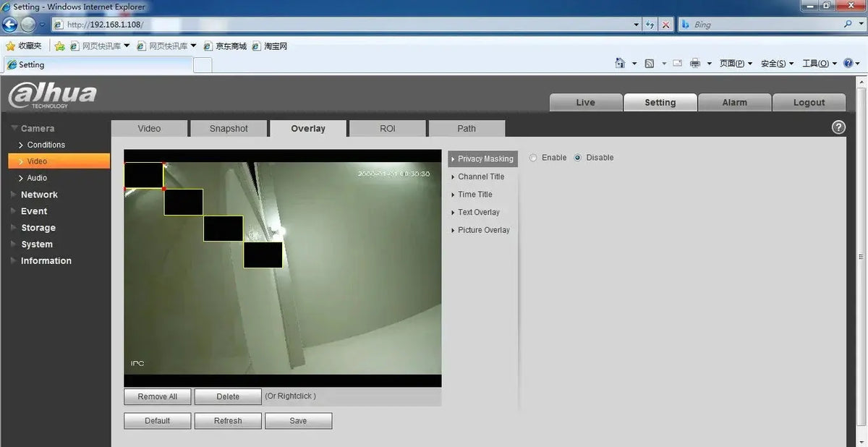Open the 京东商城 bookmark
Image resolution: width=868 pixels, height=447 pixels.
coord(225,46)
